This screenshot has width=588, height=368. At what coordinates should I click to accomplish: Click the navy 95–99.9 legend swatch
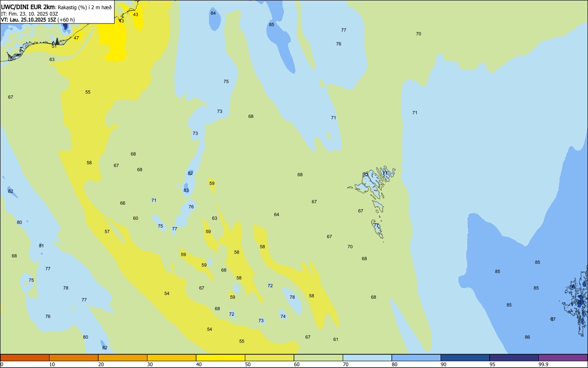point(514,357)
